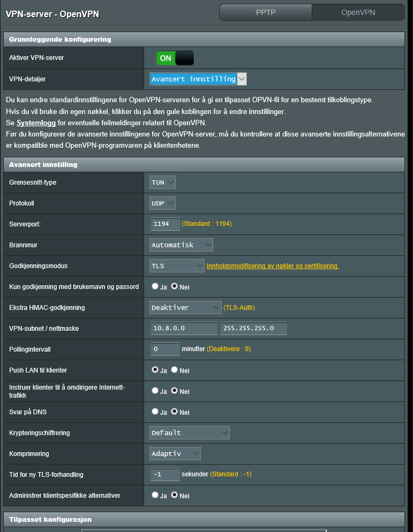Select Ja for Kun godkjenning med brukernavn
Viewport: 413px width, 532px height.
155,286
